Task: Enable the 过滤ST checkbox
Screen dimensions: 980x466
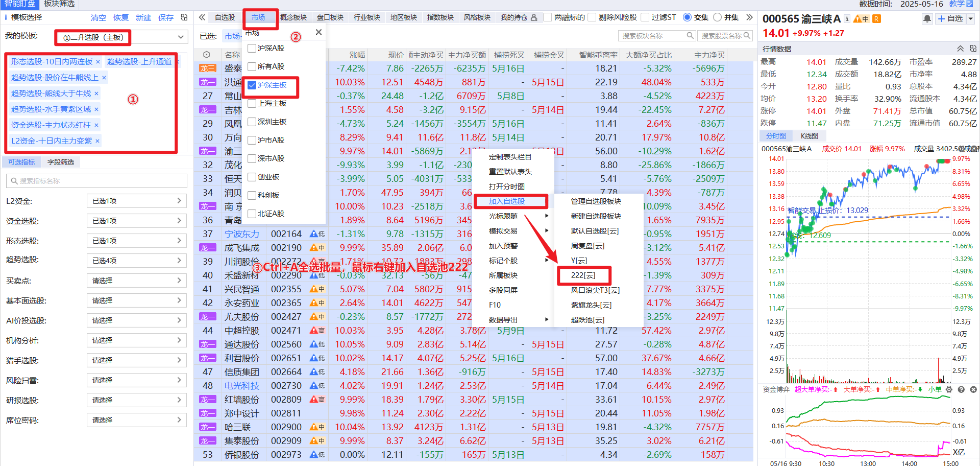Action: pyautogui.click(x=645, y=17)
